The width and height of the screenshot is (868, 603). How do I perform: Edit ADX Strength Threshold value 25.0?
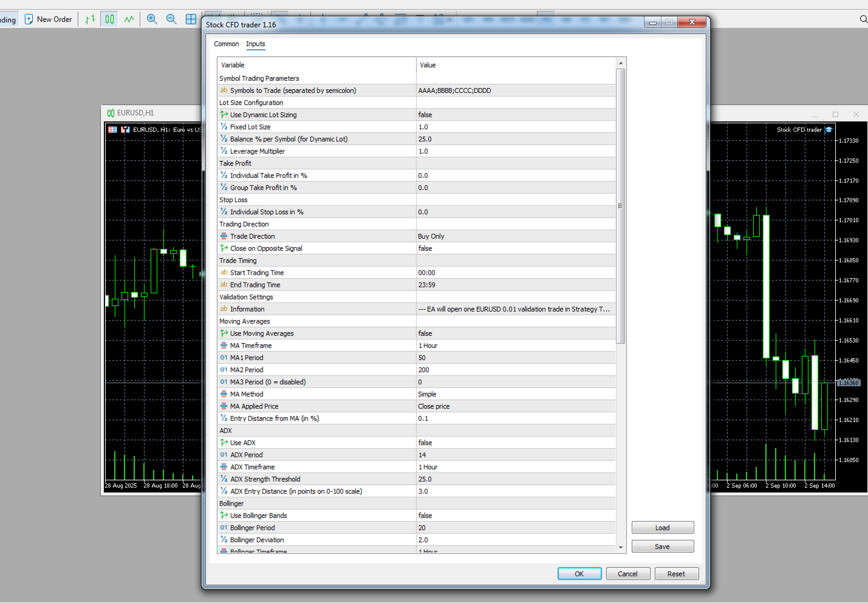click(516, 479)
